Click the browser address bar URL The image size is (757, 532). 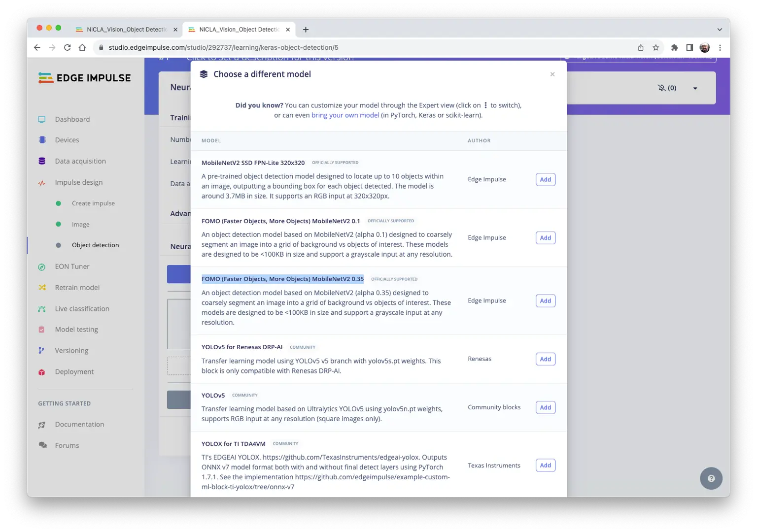[x=223, y=48]
